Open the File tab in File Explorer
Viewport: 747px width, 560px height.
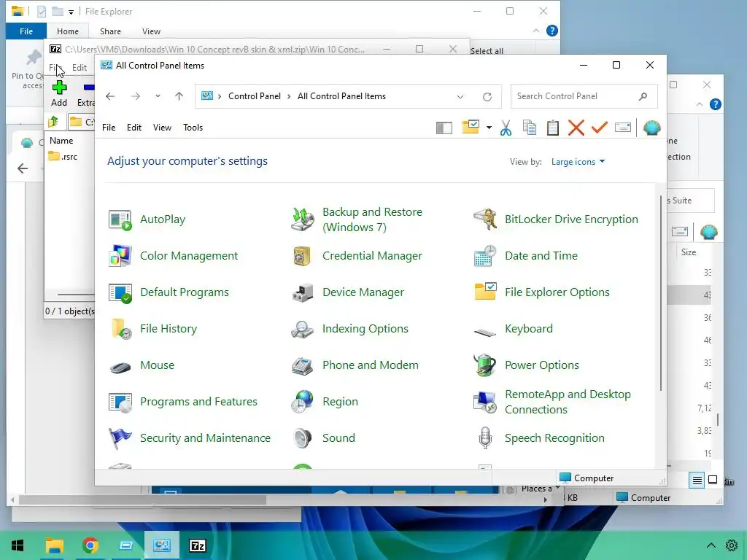click(26, 31)
